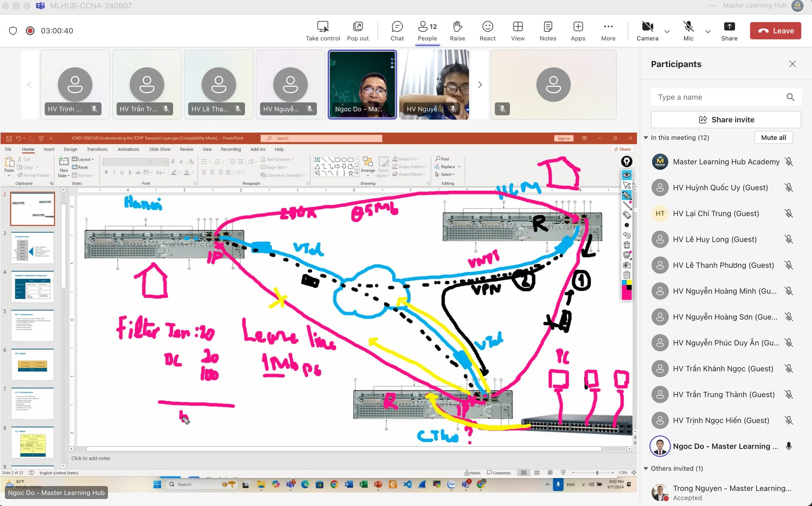Open Teams Apps
Image resolution: width=812 pixels, height=506 pixels.
(x=578, y=31)
